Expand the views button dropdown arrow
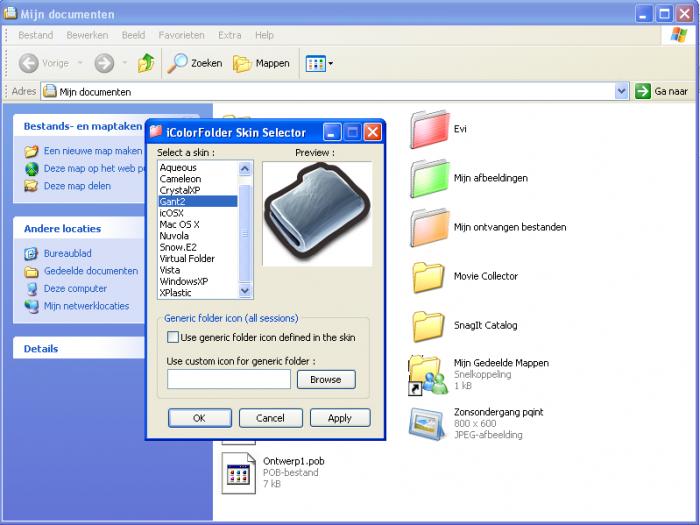This screenshot has width=700, height=525. (331, 64)
